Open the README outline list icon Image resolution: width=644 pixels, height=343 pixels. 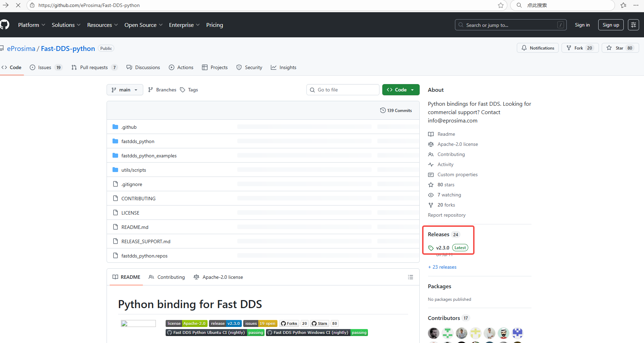tap(411, 277)
